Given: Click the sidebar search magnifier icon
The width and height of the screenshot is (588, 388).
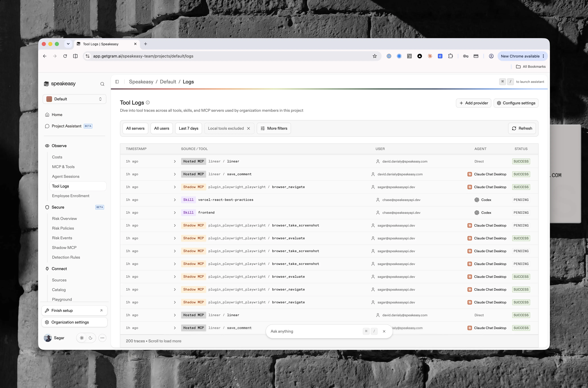Looking at the screenshot, I should tap(102, 84).
